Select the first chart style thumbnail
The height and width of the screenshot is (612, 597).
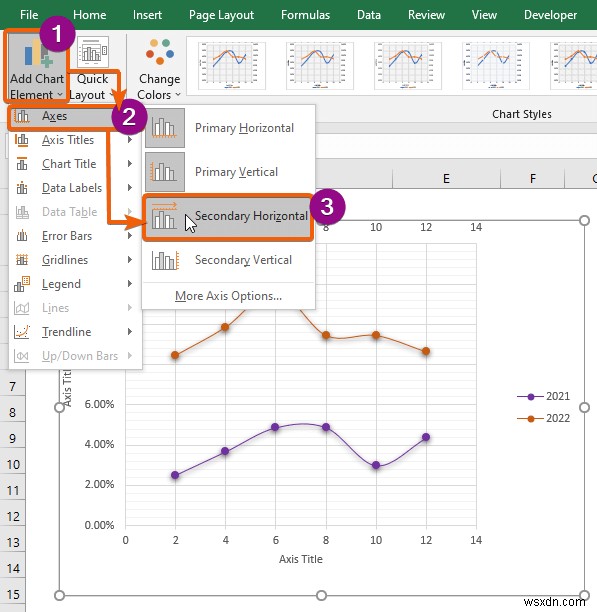coord(231,66)
